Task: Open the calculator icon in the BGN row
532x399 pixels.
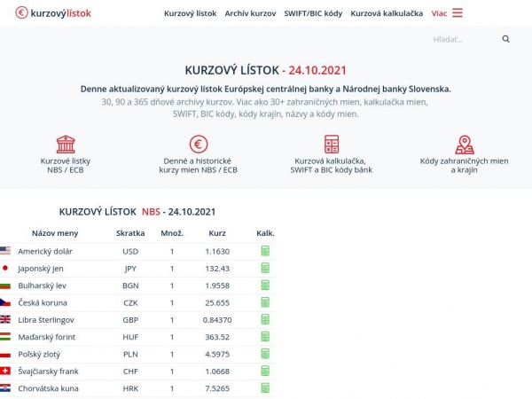Action: coord(265,286)
